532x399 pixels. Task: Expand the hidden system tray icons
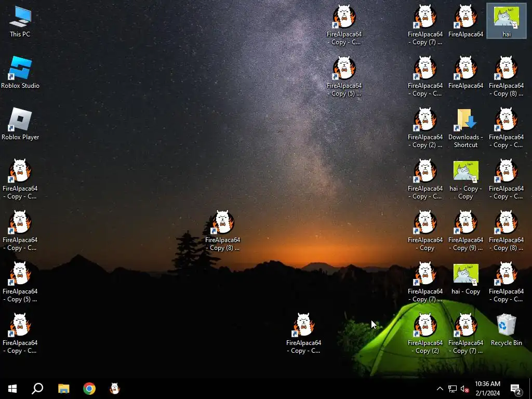pyautogui.click(x=440, y=389)
